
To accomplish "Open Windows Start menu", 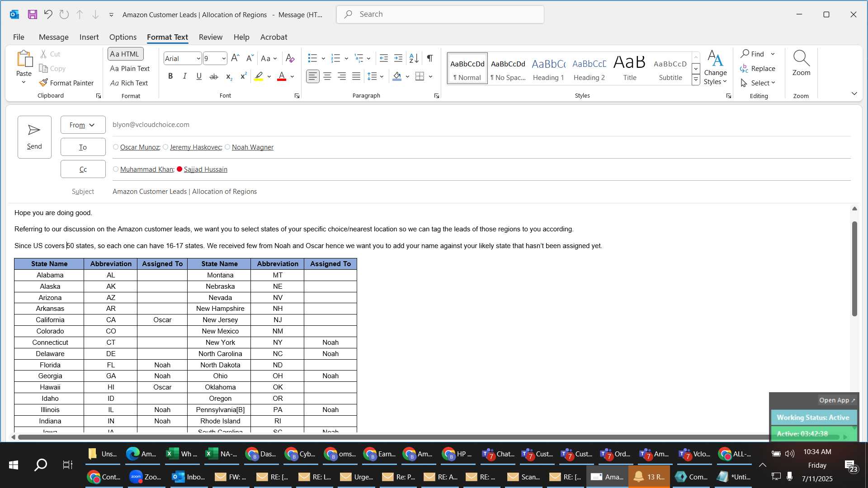I will [x=14, y=465].
